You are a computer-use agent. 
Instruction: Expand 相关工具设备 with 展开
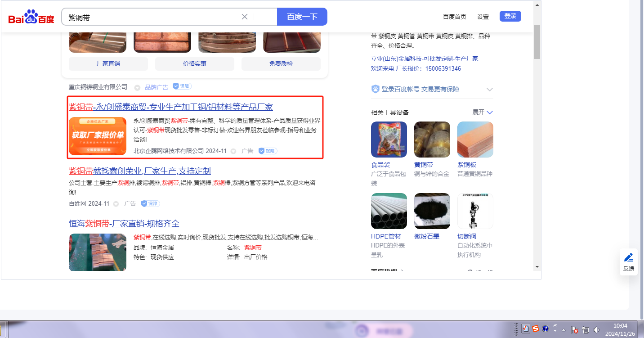point(483,112)
